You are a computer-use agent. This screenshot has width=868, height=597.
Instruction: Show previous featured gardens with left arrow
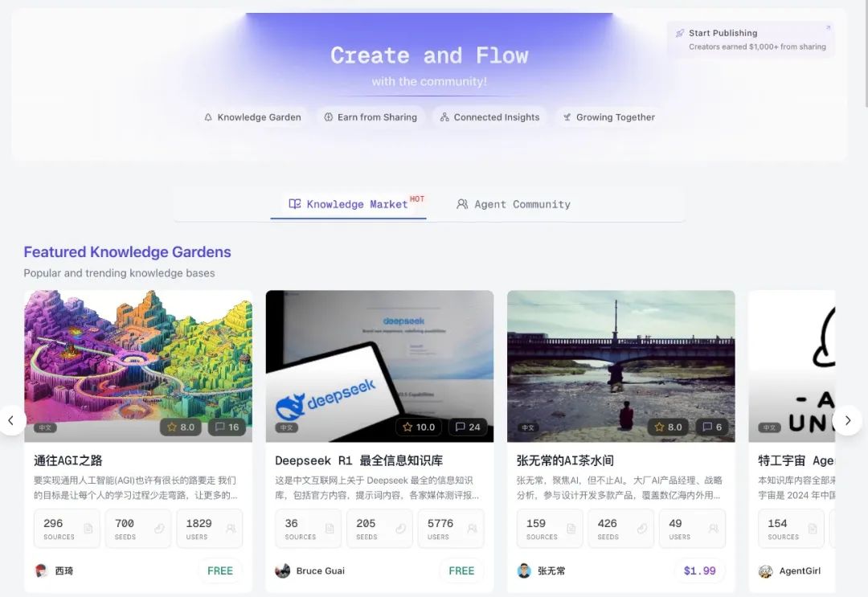pos(11,420)
